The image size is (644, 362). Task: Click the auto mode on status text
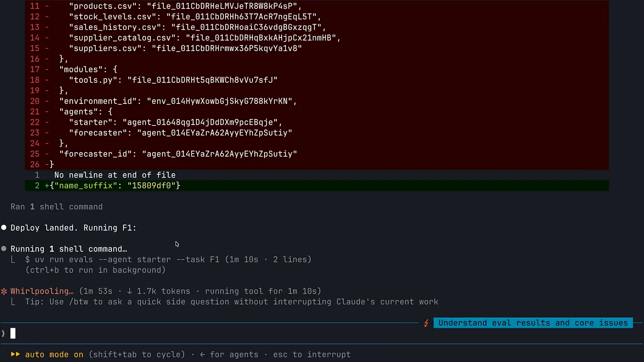(54, 354)
